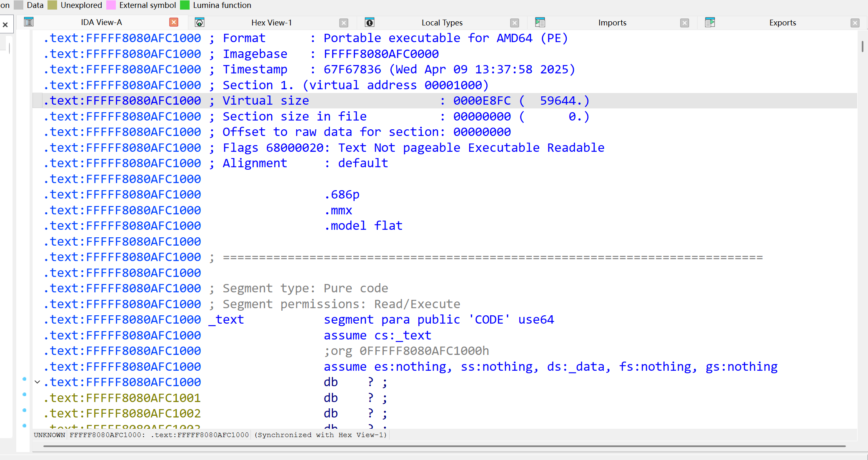Viewport: 868px width, 460px height.
Task: Click the vertical scrollbar thumb on the right
Action: click(x=862, y=46)
